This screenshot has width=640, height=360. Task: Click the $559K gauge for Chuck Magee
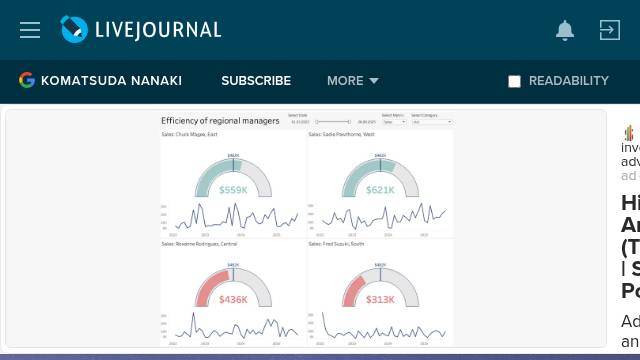pyautogui.click(x=233, y=178)
